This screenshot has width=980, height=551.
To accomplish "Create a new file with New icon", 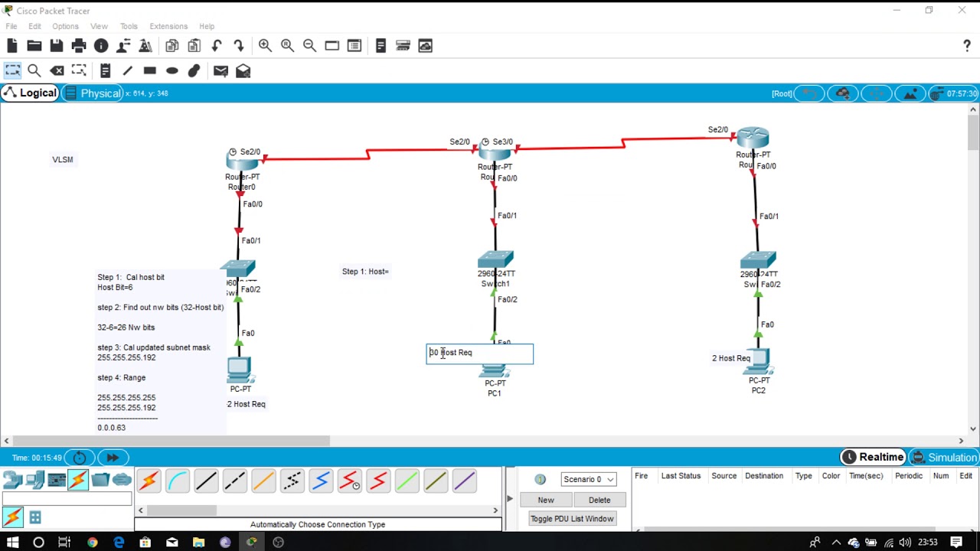I will (x=12, y=46).
